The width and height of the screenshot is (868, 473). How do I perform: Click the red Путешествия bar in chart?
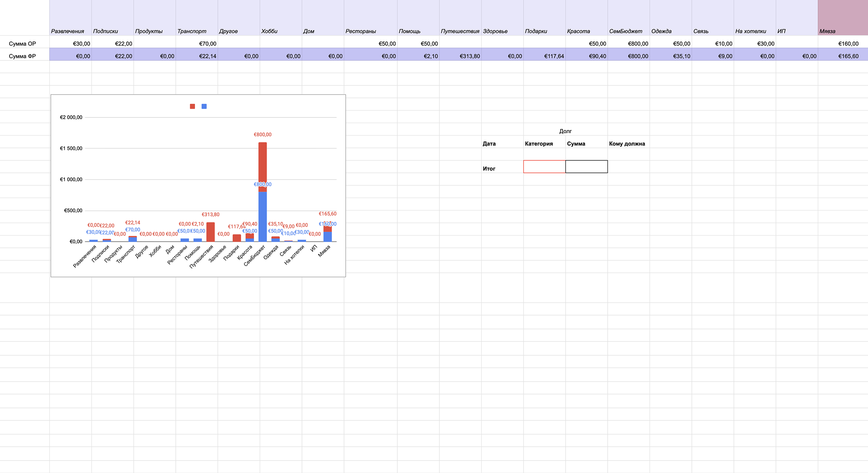[x=211, y=232]
